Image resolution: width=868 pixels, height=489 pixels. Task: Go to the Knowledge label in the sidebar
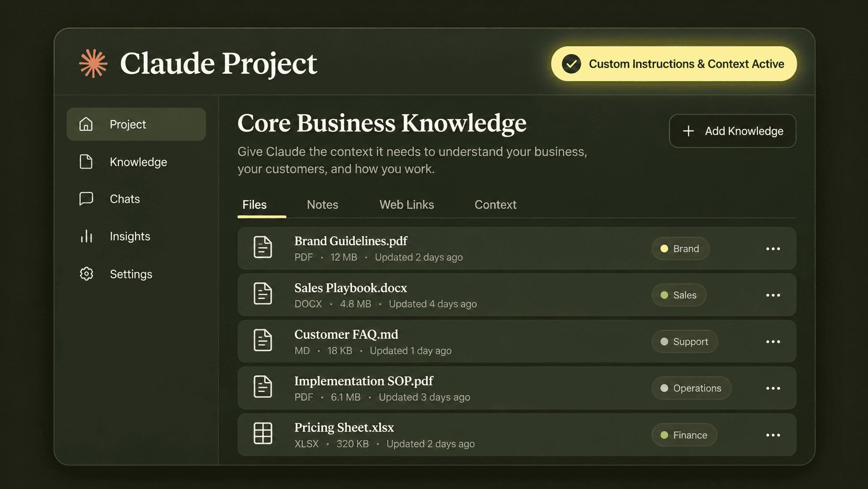[x=139, y=162]
